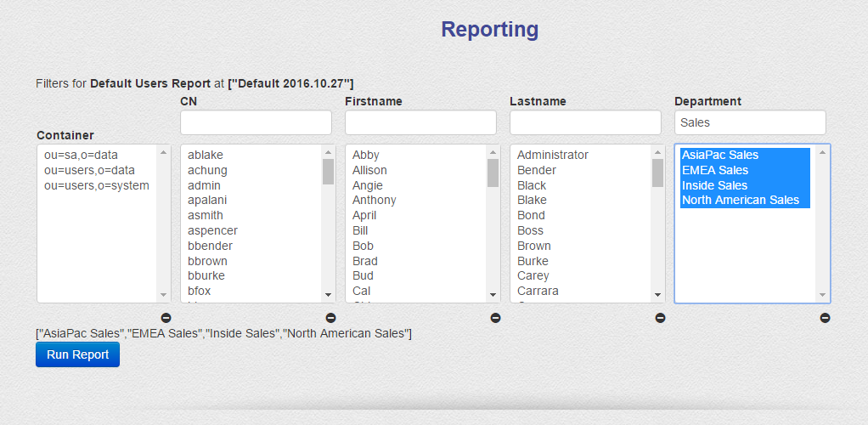The height and width of the screenshot is (425, 868).
Task: Run the report
Action: (77, 354)
